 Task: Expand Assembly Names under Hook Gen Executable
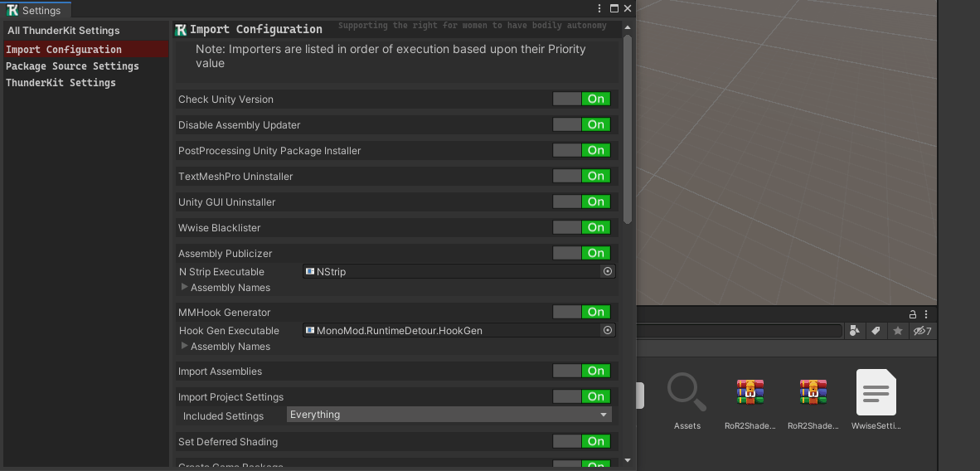pos(185,346)
